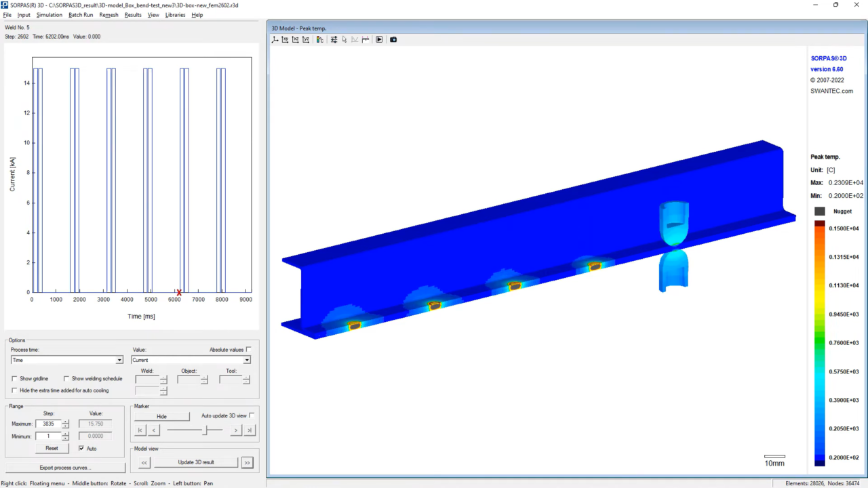This screenshot has width=868, height=488.
Task: Jump marker to the first step
Action: click(140, 430)
